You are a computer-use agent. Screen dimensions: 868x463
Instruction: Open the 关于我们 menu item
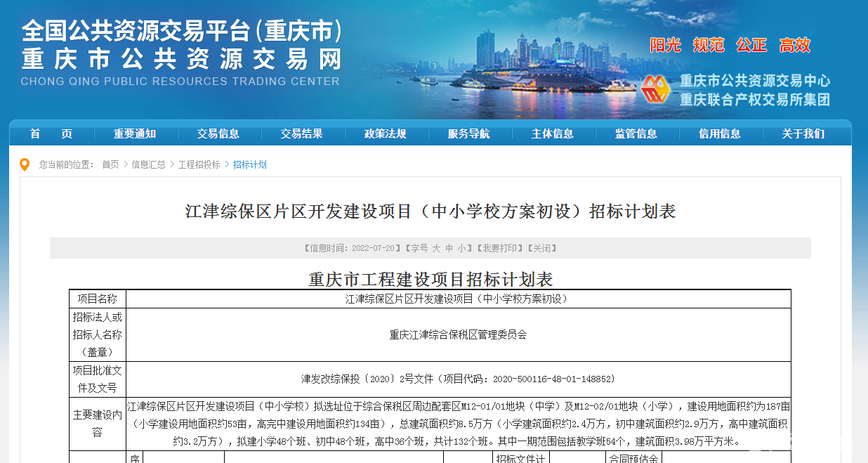tap(803, 133)
